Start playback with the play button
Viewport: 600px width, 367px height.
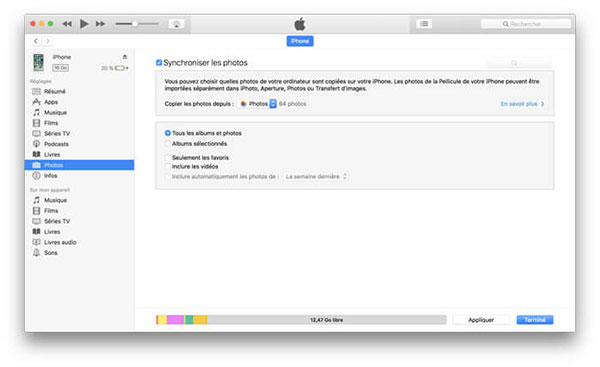click(84, 24)
